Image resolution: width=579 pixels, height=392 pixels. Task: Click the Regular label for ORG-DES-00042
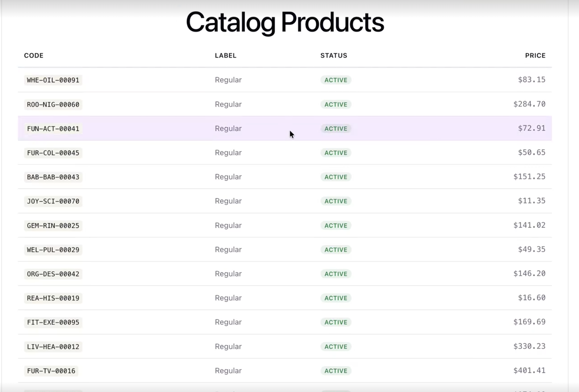click(x=228, y=274)
